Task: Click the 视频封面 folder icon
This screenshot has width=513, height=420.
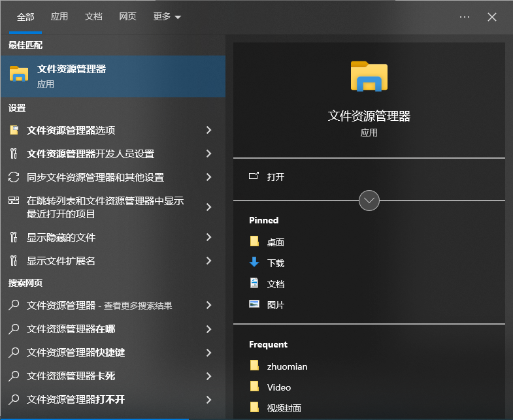Action: (x=254, y=407)
